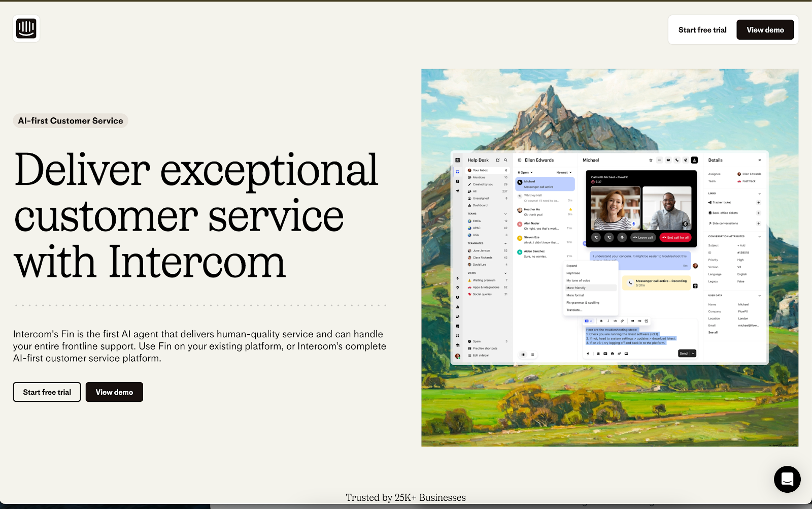This screenshot has width=812, height=509.
Task: Close the Details panel
Action: pyautogui.click(x=760, y=160)
